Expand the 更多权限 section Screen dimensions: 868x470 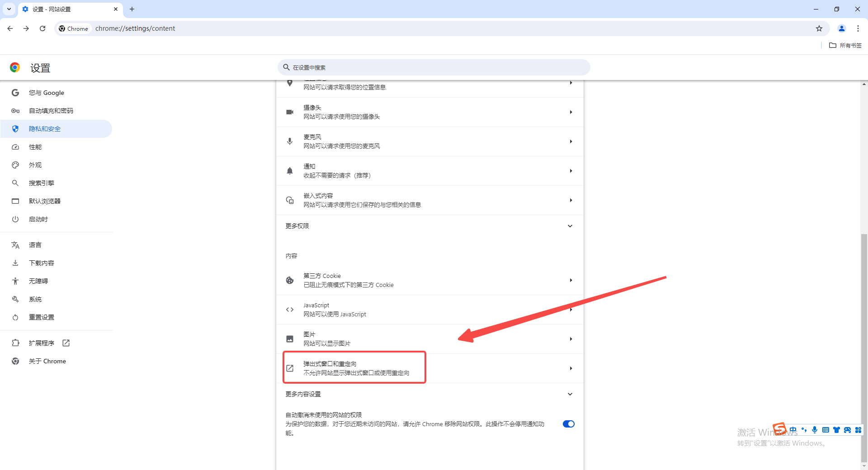point(430,226)
